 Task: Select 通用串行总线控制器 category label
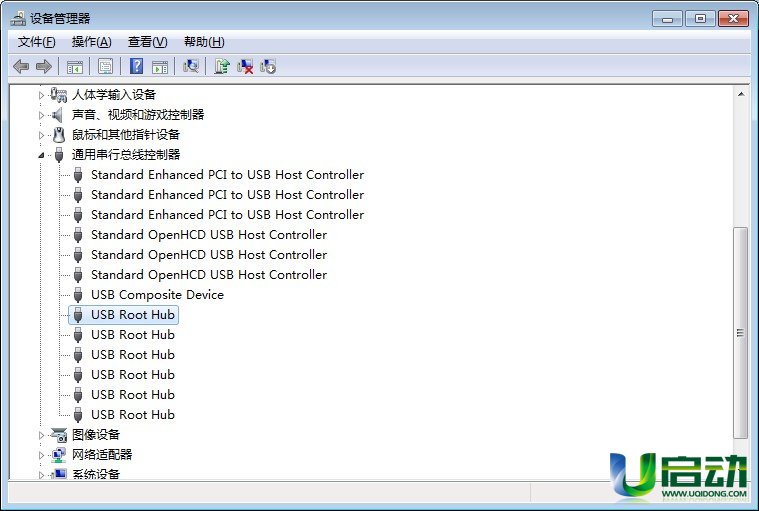126,155
